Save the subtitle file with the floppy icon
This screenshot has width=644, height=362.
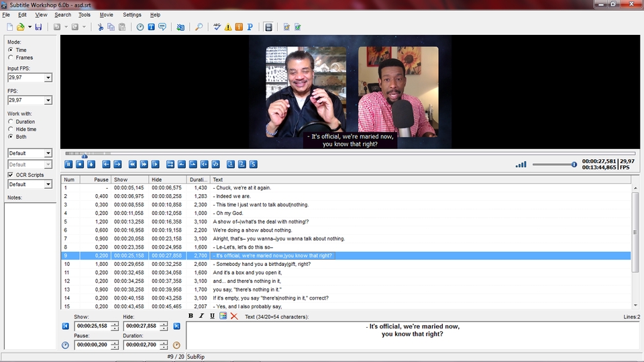[x=38, y=27]
